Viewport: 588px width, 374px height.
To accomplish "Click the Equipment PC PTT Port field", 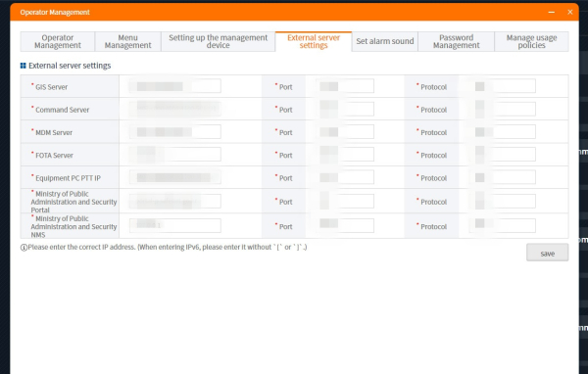I will pyautogui.click(x=345, y=177).
